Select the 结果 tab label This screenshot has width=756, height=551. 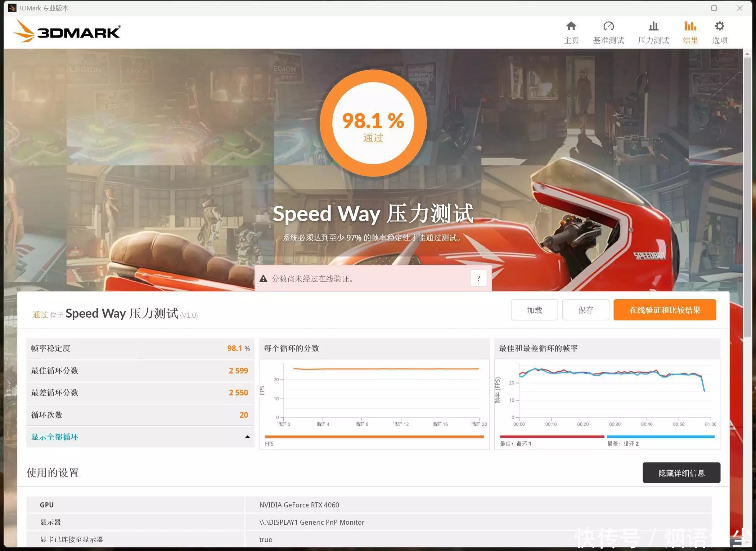pos(690,40)
